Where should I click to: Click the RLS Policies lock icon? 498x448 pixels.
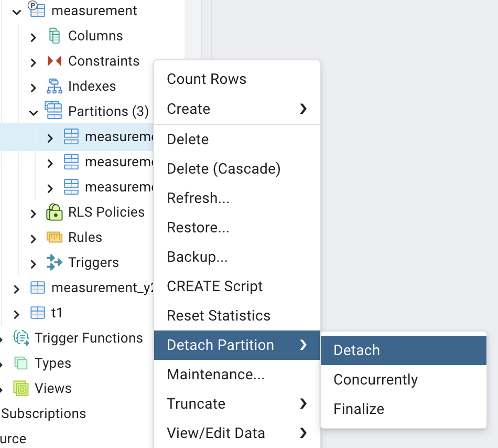(x=55, y=212)
